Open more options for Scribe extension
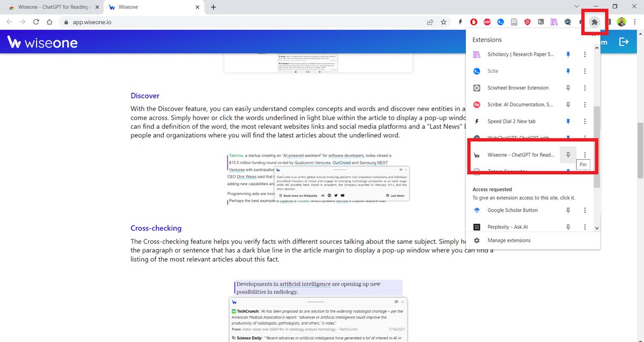 pos(584,105)
